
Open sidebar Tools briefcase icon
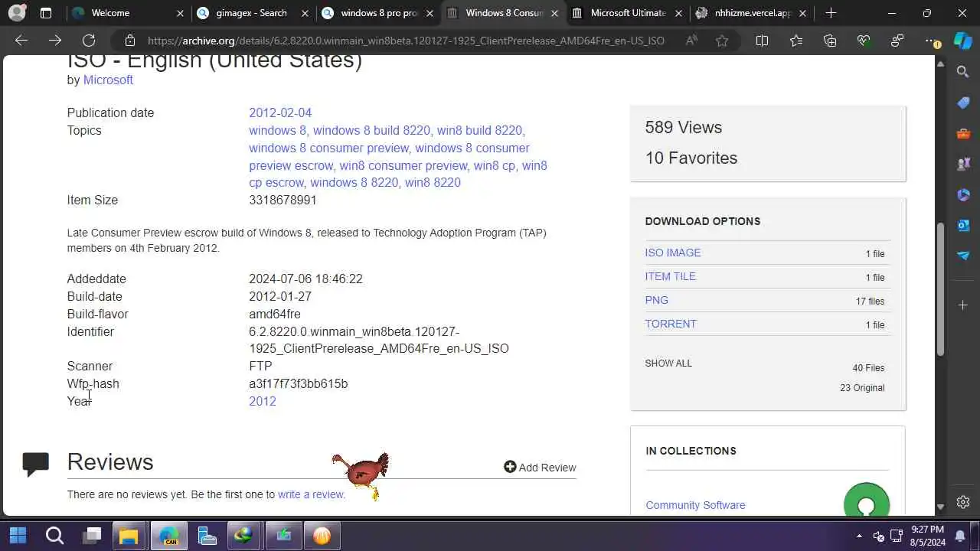click(x=963, y=133)
